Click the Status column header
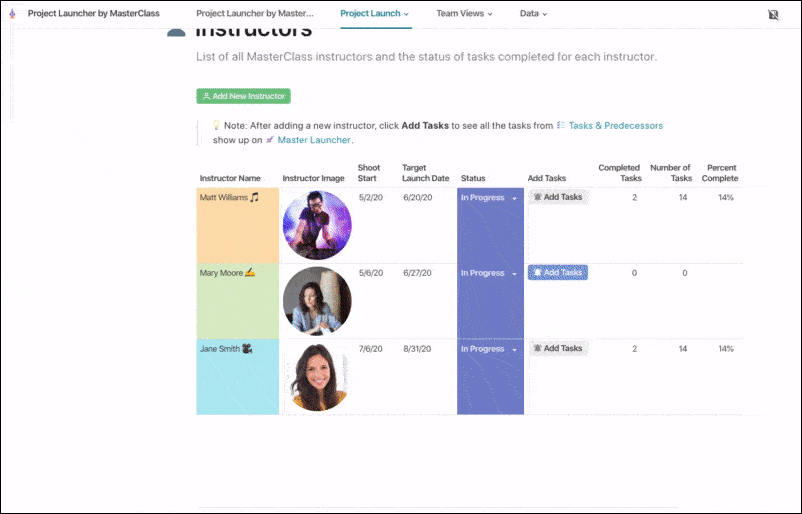The image size is (802, 514). [x=473, y=178]
